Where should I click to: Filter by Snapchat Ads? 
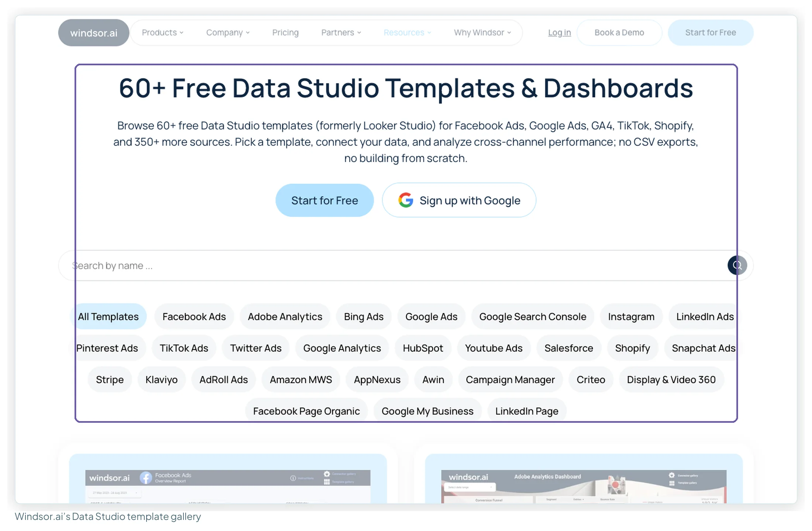(703, 348)
